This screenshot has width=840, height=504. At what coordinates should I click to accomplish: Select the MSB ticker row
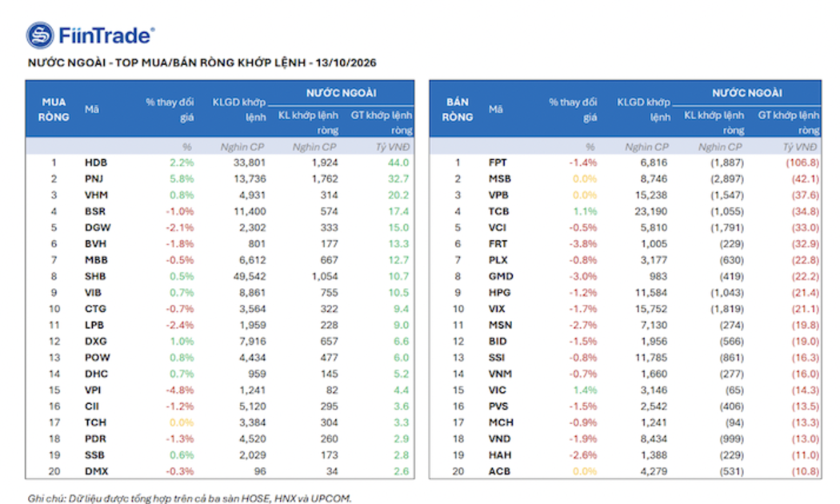pyautogui.click(x=625, y=179)
